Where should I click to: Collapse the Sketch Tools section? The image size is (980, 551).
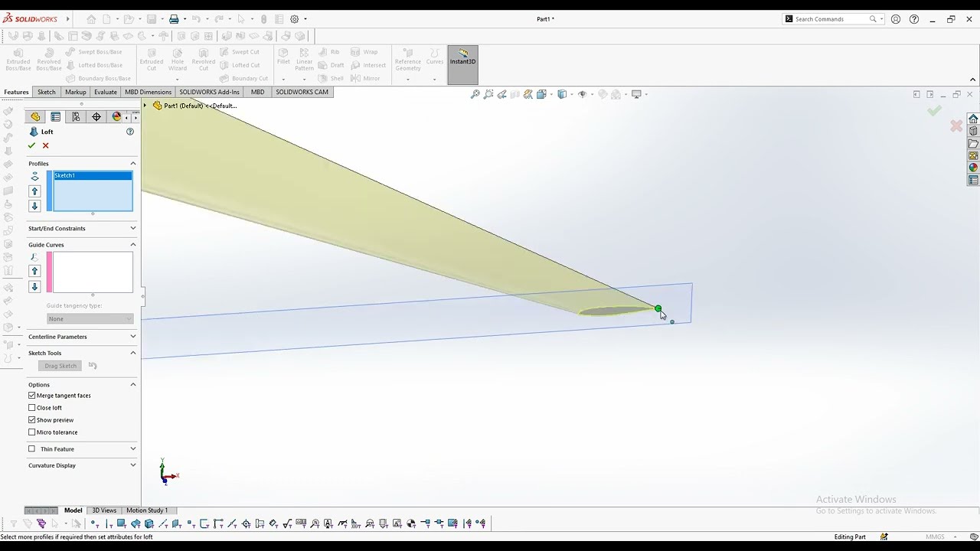pyautogui.click(x=132, y=353)
